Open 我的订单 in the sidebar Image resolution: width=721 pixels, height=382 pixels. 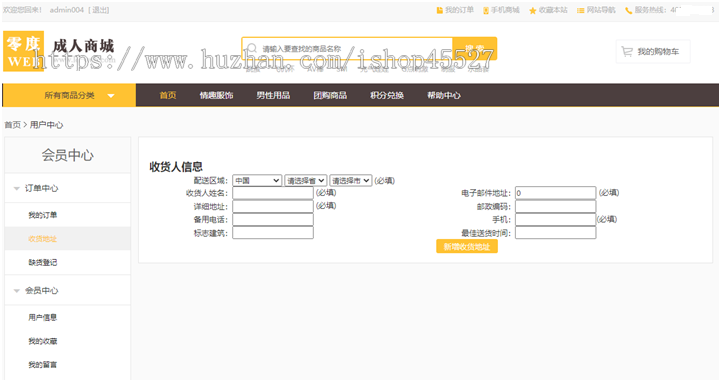[43, 215]
